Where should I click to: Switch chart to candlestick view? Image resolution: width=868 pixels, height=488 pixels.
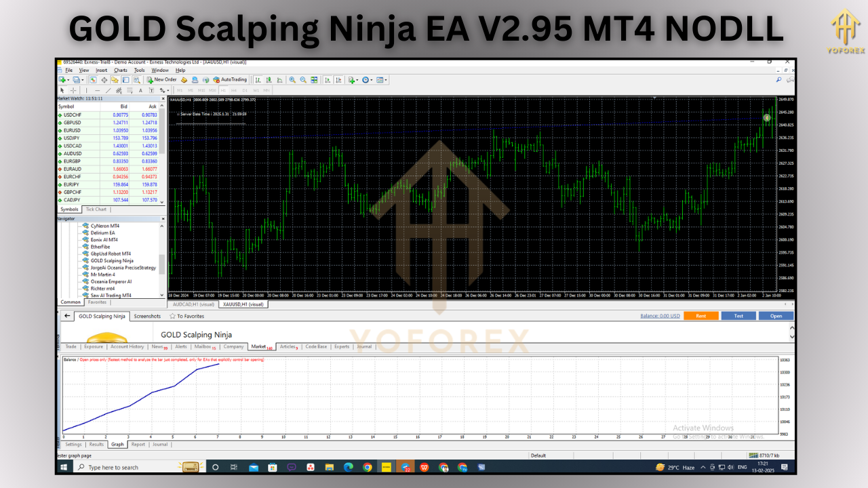pyautogui.click(x=269, y=79)
